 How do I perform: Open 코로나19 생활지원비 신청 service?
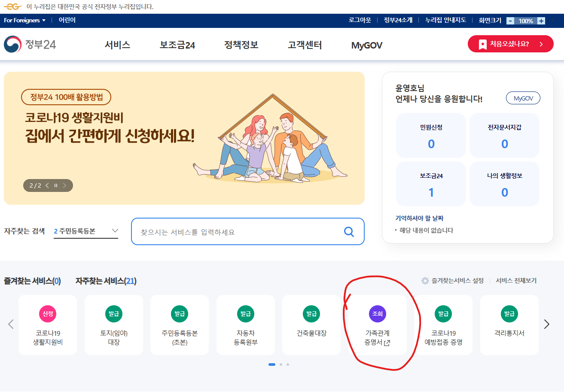point(48,325)
